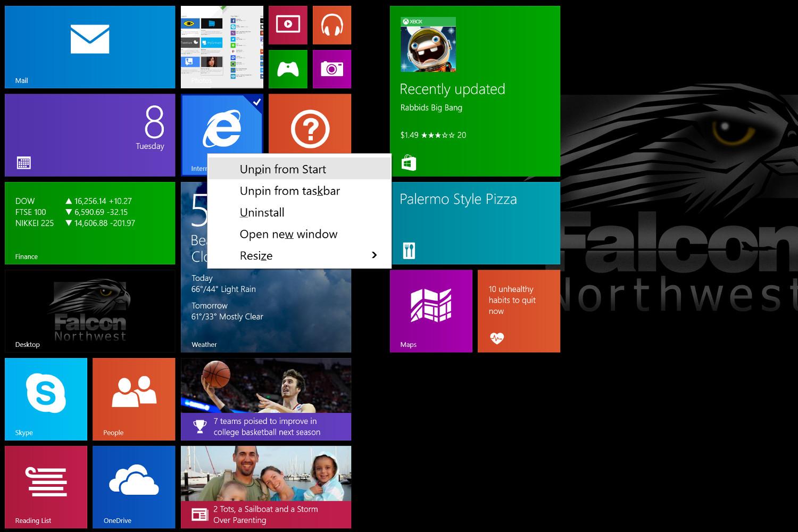Open the People tile
The image size is (798, 532).
[x=134, y=399]
